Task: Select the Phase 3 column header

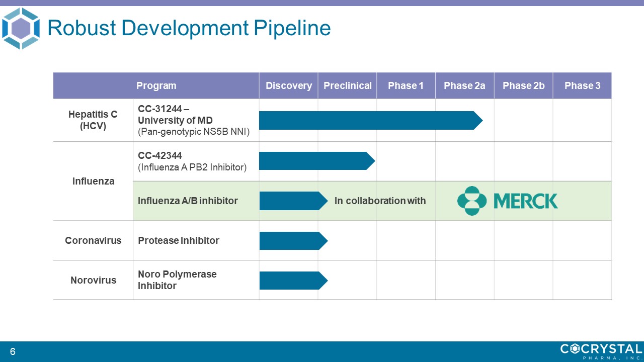Action: coord(582,85)
